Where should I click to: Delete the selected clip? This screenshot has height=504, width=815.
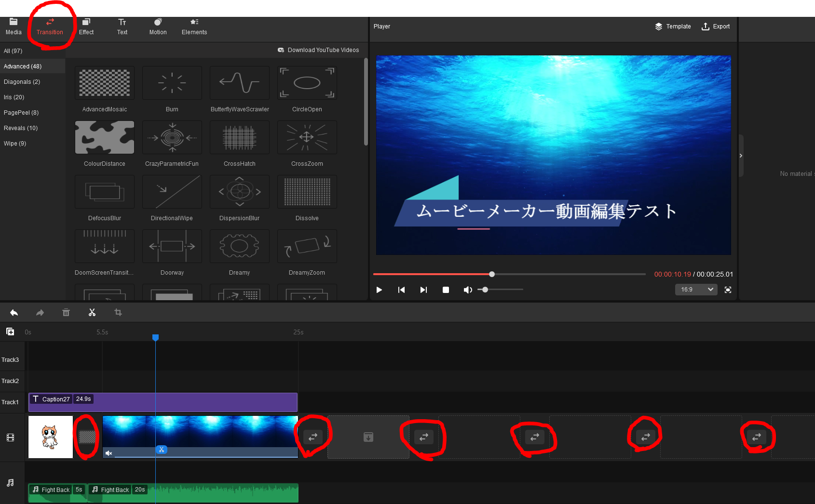tap(66, 313)
